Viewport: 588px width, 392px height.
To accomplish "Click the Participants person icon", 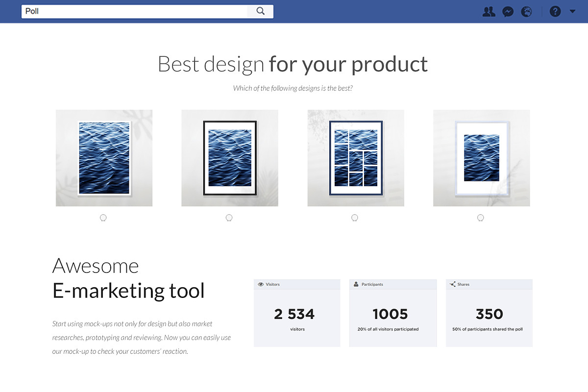I will (x=356, y=284).
